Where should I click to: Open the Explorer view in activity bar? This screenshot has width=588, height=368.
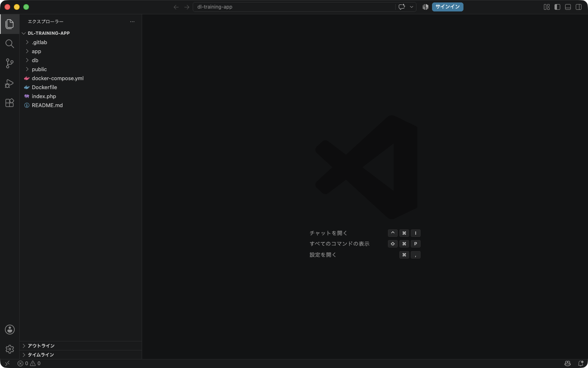(10, 24)
